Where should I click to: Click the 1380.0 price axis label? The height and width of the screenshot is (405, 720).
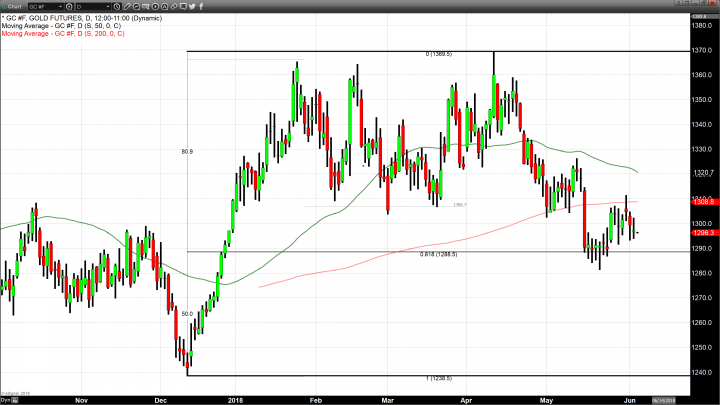[x=702, y=25]
